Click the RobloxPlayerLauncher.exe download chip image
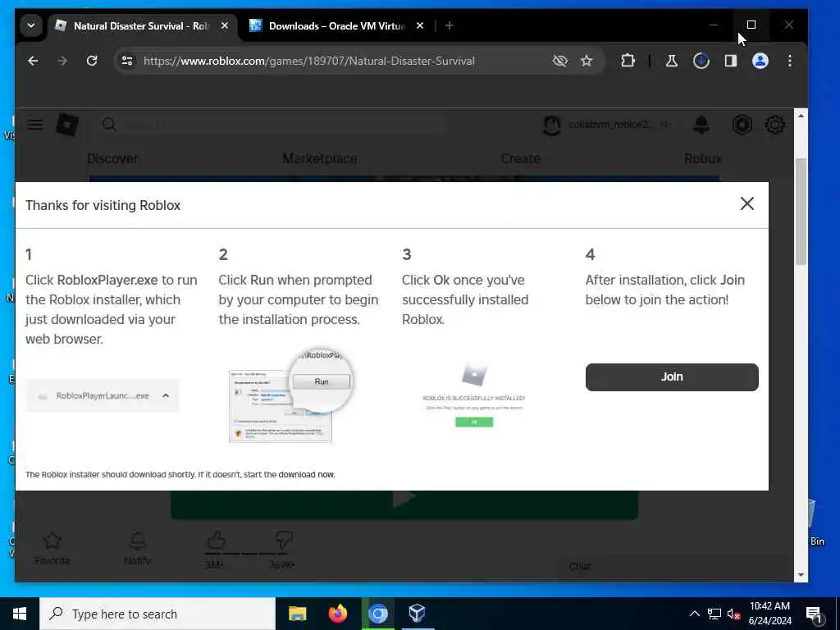This screenshot has width=840, height=630. click(103, 396)
